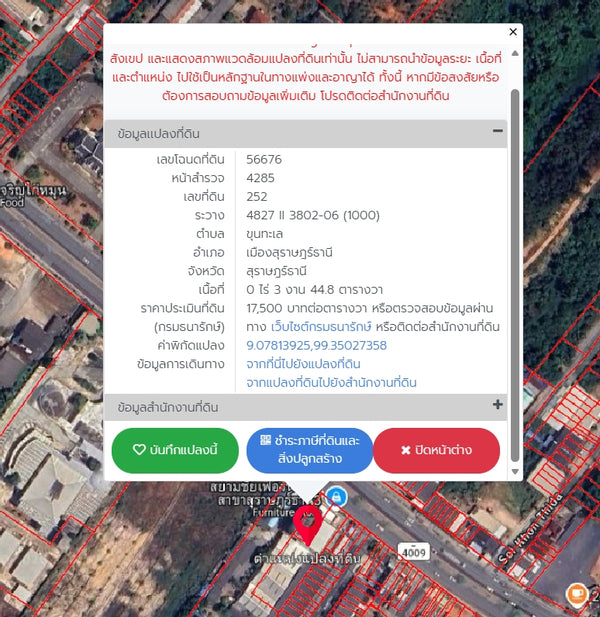The image size is (600, 617).
Task: Click the blue ชำระภาษีที่ดินและสิ่งปลูกสร้าง button
Action: click(x=310, y=450)
